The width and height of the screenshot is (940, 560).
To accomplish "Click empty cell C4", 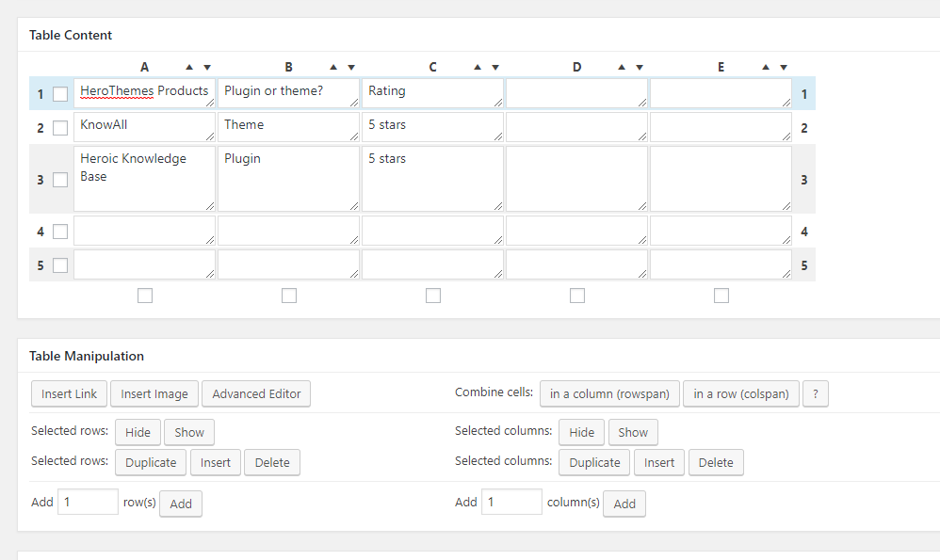I will click(x=433, y=232).
